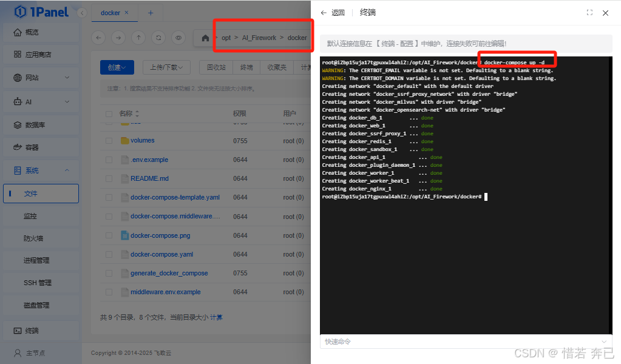Open the 上传/下载 dropdown
The image size is (621, 364).
[x=166, y=68]
